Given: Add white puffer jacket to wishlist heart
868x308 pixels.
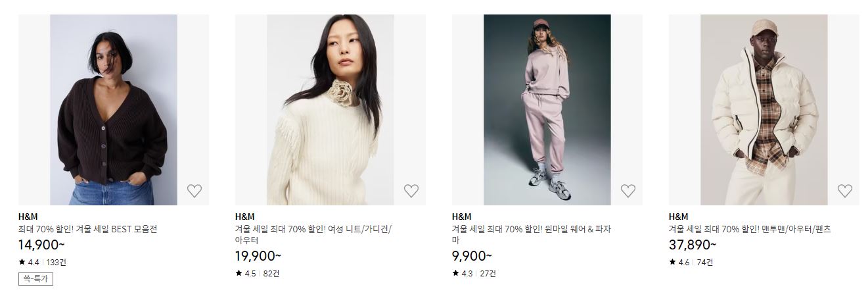Looking at the screenshot, I should (844, 191).
